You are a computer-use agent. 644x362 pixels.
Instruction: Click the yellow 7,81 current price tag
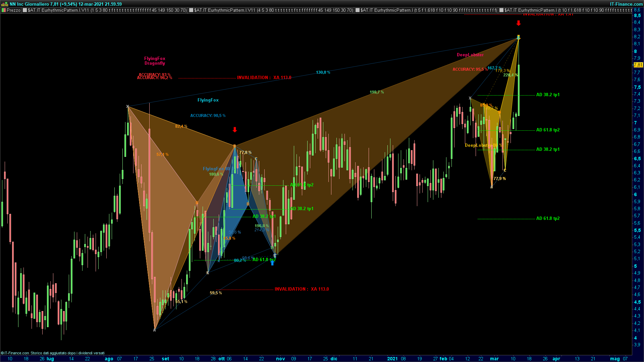638,65
